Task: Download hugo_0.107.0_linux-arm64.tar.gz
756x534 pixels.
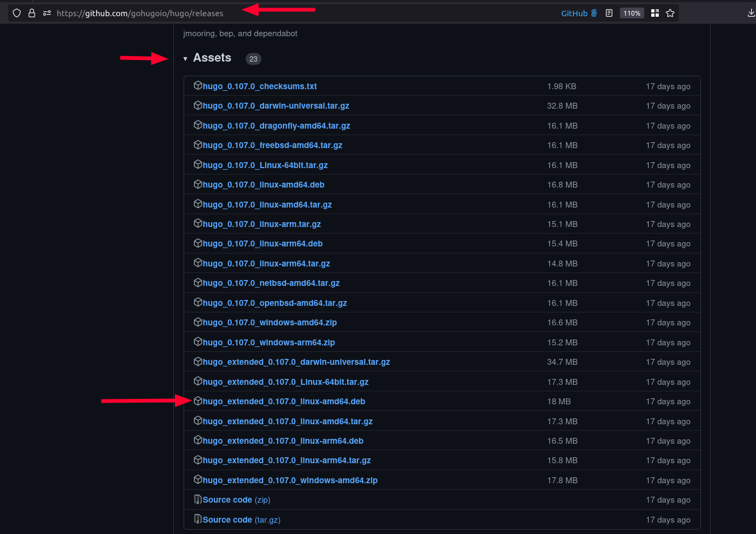Action: pyautogui.click(x=266, y=264)
